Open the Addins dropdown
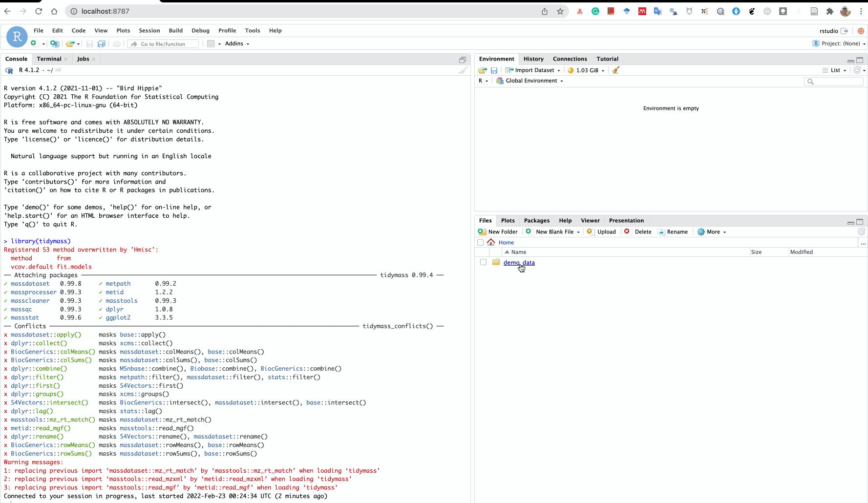This screenshot has width=868, height=503. 237,43
